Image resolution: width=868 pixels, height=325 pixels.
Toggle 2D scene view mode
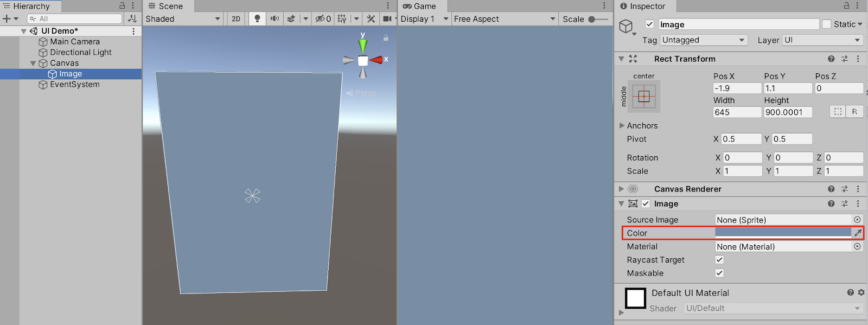[236, 18]
